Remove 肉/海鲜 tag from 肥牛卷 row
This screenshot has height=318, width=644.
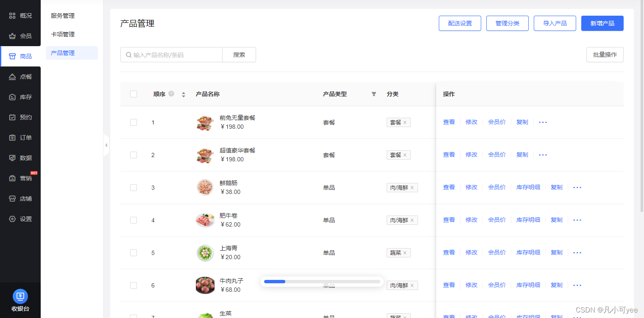click(412, 220)
